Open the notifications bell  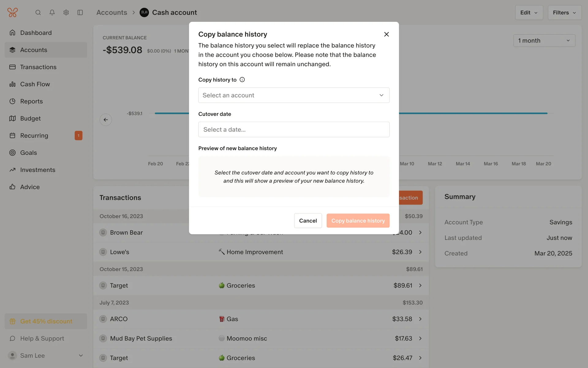[52, 13]
